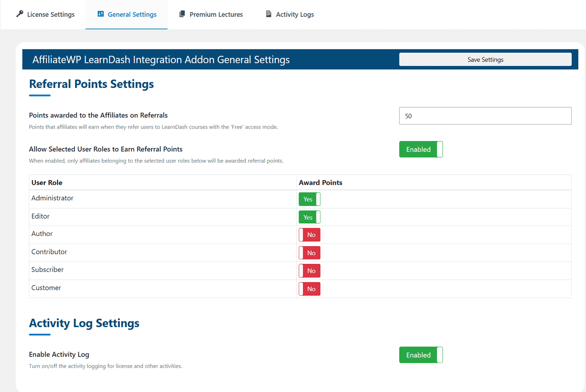Click the 'AffiliateWP LearnDash Integration Addon General Settings' title
The width and height of the screenshot is (586, 392).
[x=161, y=59]
